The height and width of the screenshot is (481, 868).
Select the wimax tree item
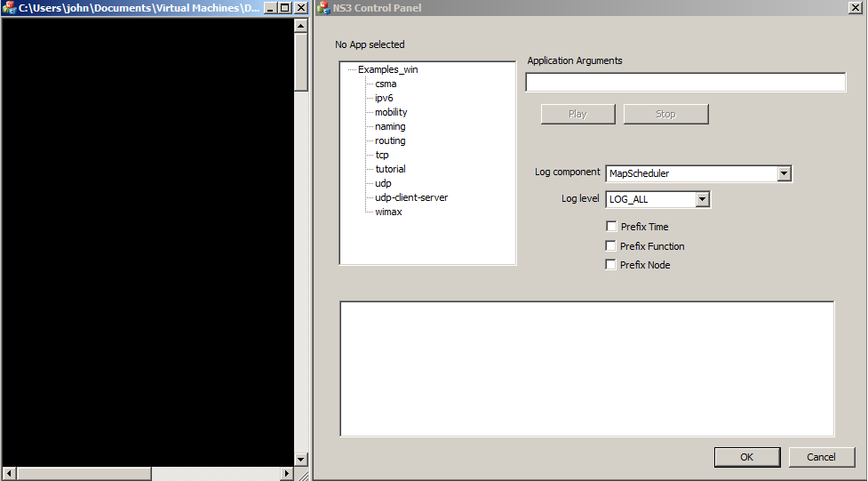388,212
